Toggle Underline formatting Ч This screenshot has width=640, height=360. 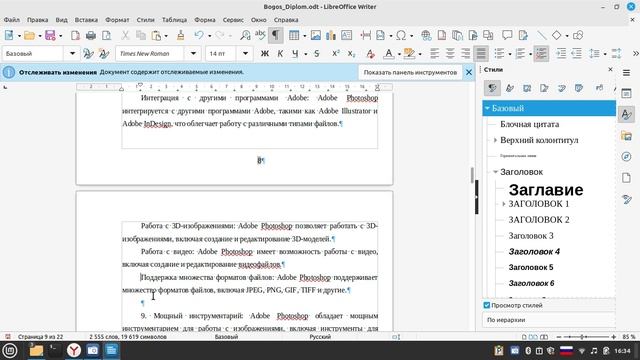point(295,53)
